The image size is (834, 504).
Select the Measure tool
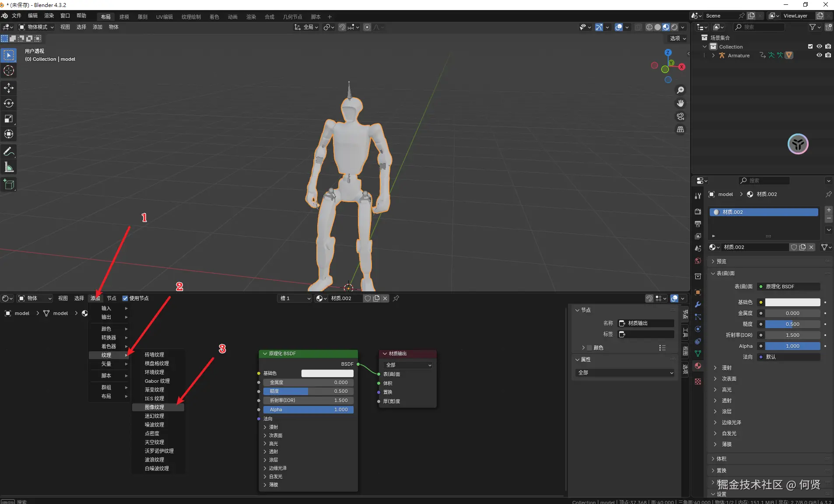point(9,167)
